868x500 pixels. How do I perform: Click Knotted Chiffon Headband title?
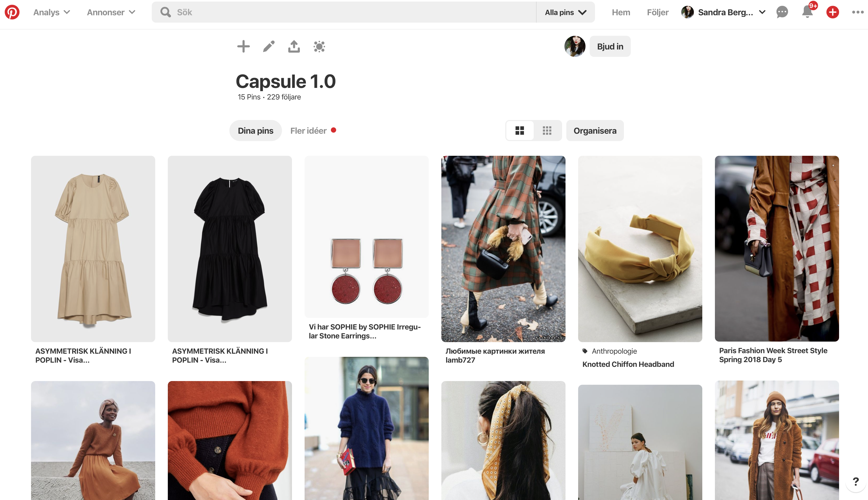click(x=628, y=364)
